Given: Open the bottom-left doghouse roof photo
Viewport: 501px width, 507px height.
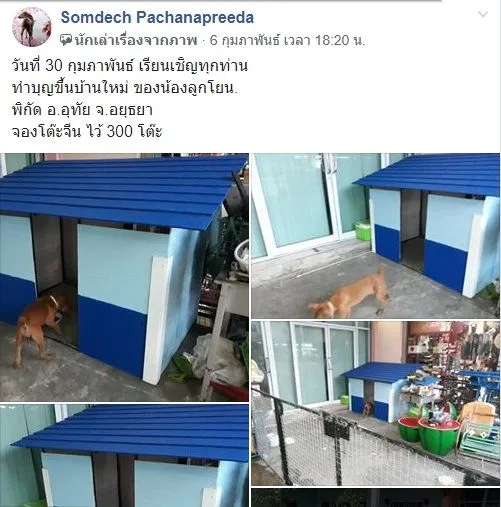Looking at the screenshot, I should (124, 456).
